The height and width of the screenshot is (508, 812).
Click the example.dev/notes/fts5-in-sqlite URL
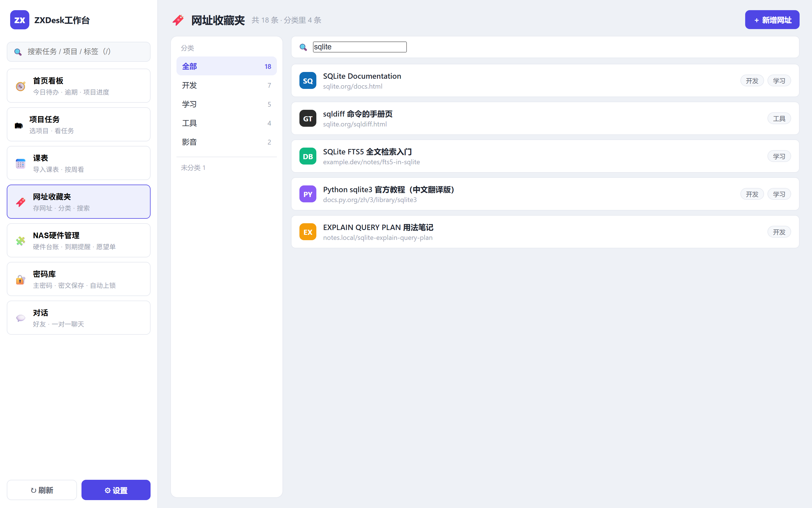371,162
